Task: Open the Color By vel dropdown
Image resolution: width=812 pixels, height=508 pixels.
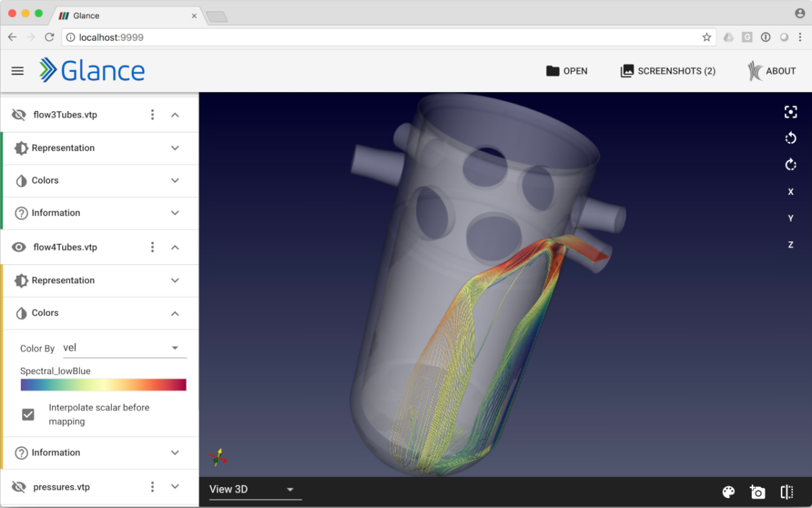Action: [124, 348]
